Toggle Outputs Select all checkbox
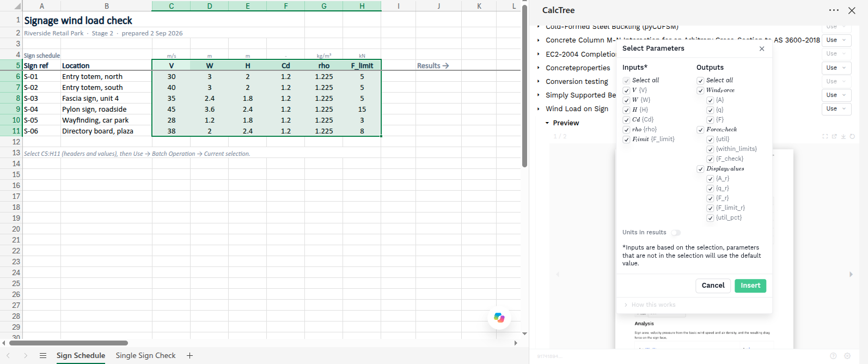 [700, 81]
